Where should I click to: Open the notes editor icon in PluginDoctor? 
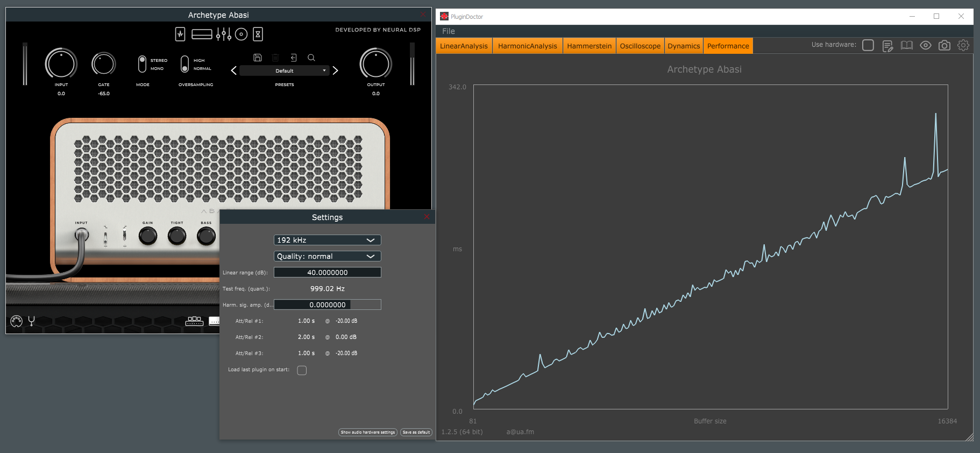coord(887,46)
